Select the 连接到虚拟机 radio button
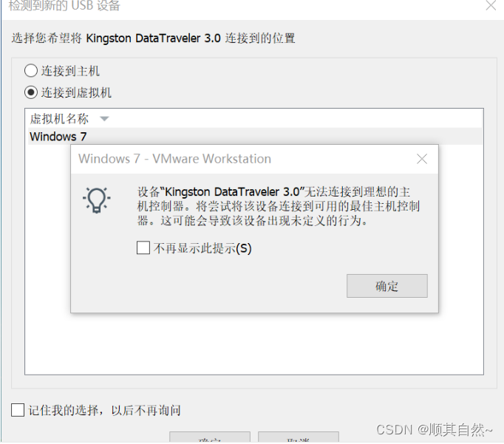This screenshot has width=504, height=444. tap(31, 92)
